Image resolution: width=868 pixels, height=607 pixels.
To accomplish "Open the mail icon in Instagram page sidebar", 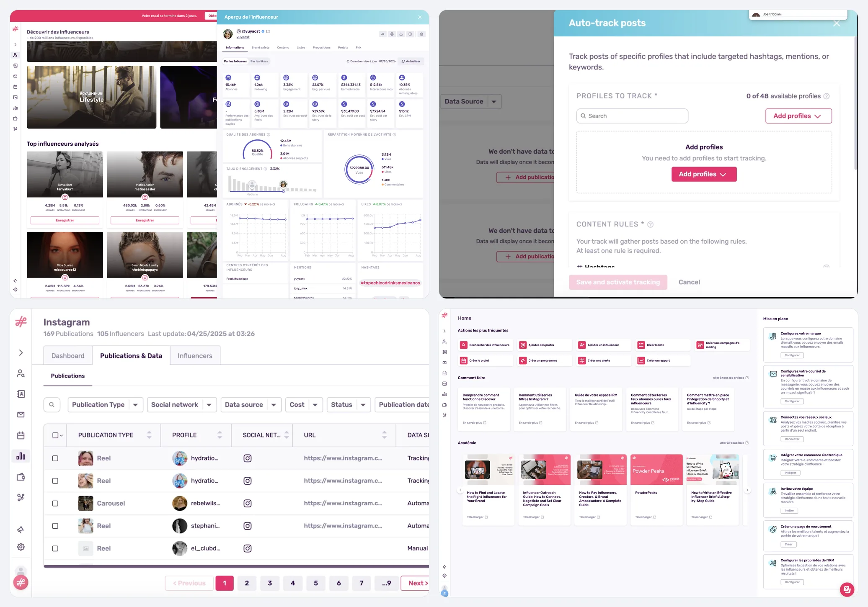I will coord(21,414).
